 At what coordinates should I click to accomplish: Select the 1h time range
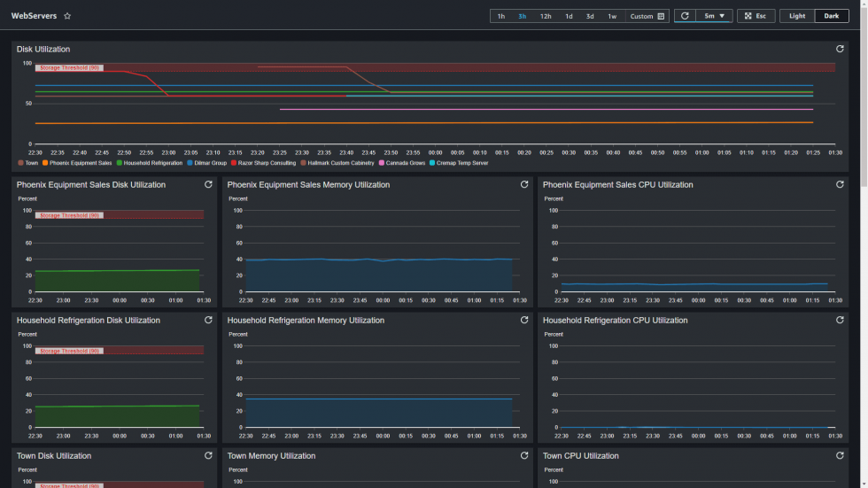tap(501, 16)
